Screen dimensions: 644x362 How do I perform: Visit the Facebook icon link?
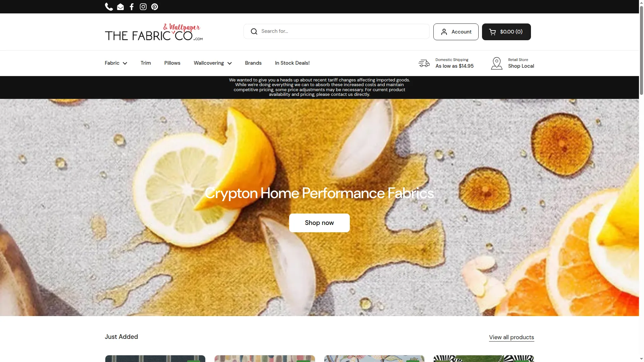[x=132, y=7]
